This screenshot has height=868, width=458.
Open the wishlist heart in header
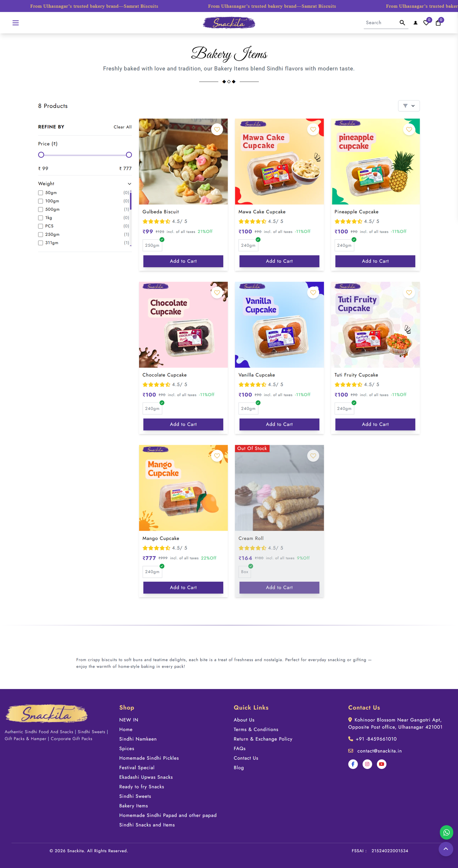click(426, 23)
